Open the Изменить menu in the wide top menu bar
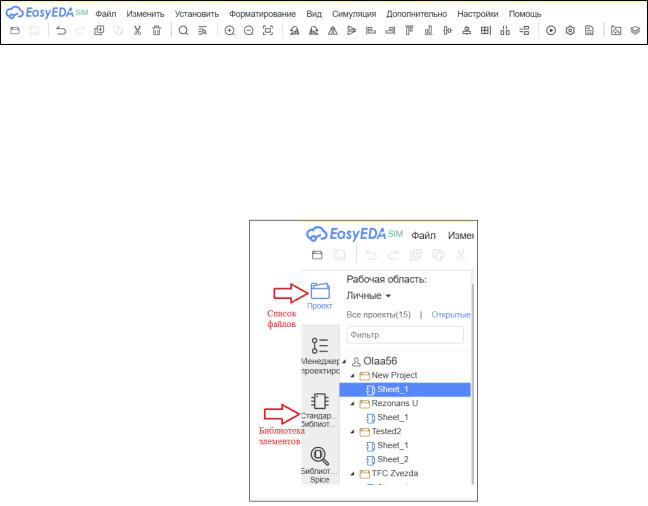Image resolution: width=648 pixels, height=506 pixels. click(x=145, y=14)
